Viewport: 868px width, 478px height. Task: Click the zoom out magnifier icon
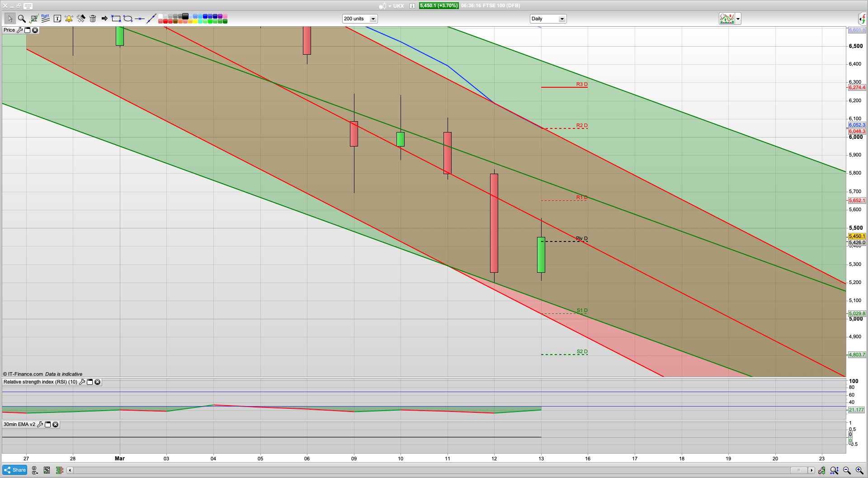847,470
